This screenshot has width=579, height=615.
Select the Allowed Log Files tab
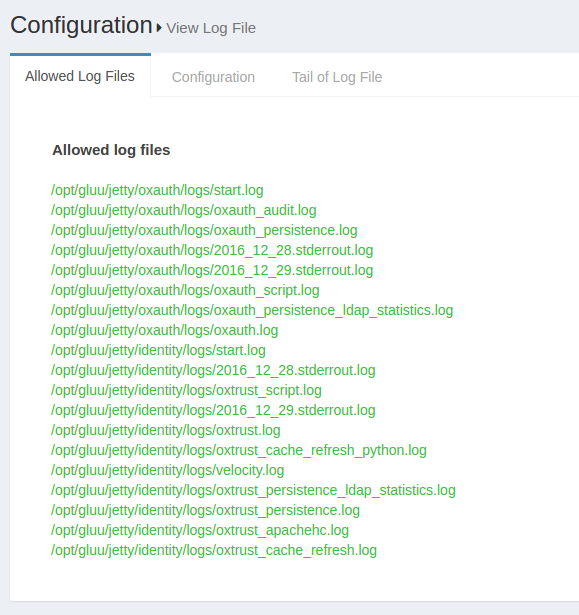80,76
